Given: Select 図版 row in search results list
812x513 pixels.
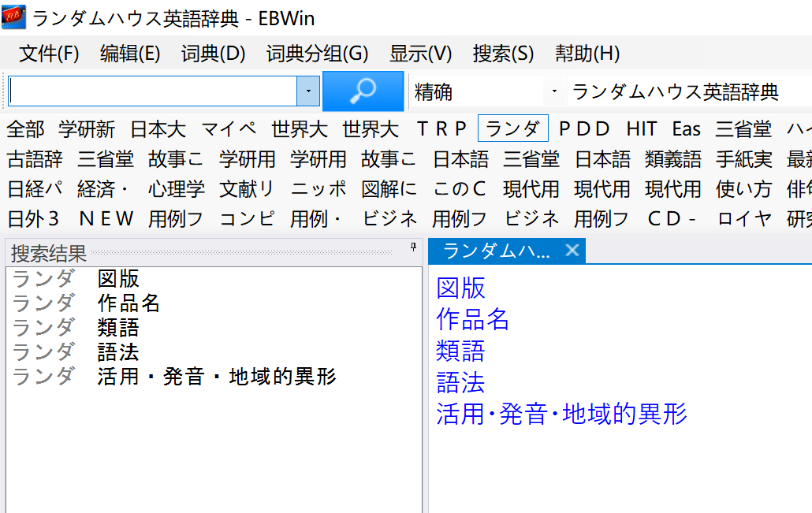Looking at the screenshot, I should (214, 279).
